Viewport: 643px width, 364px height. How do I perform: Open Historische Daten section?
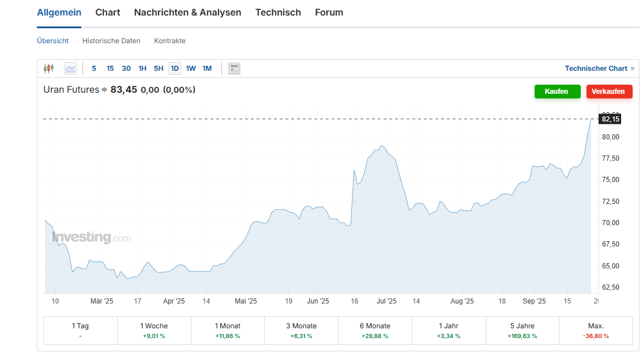(x=111, y=40)
